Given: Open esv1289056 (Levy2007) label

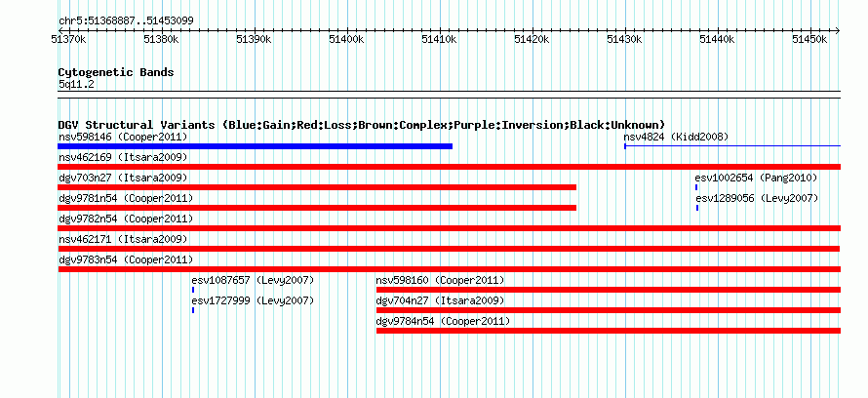Looking at the screenshot, I should tap(757, 198).
